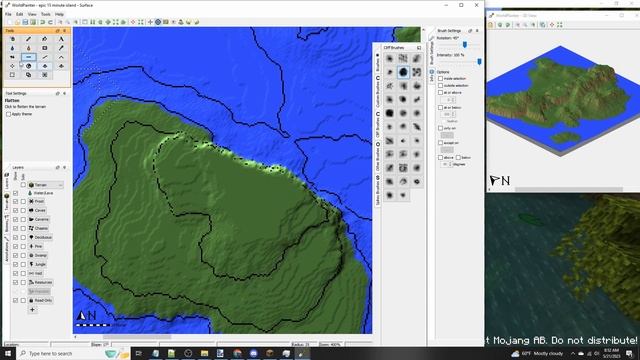Check the solo checkbox for Caves layer
The image size is (640, 360).
coord(23,210)
